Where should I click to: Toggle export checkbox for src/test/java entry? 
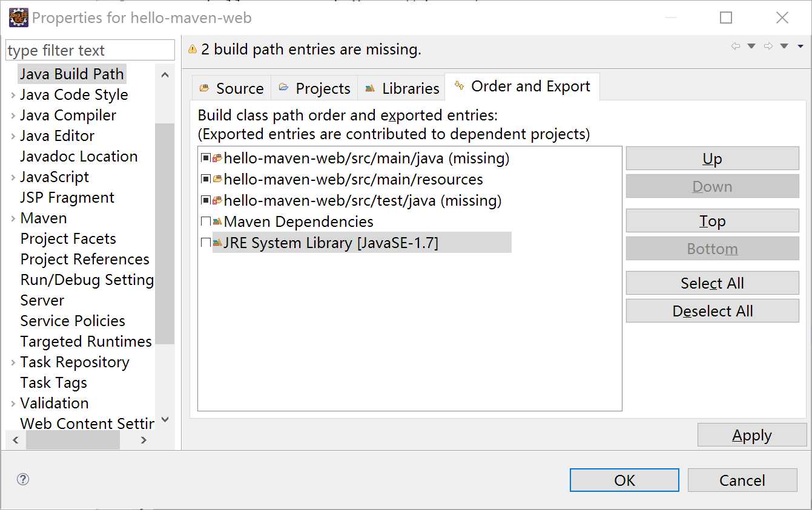pos(206,200)
